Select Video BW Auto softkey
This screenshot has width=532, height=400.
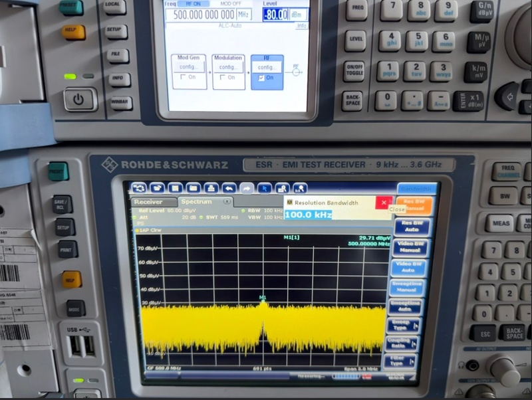point(408,267)
